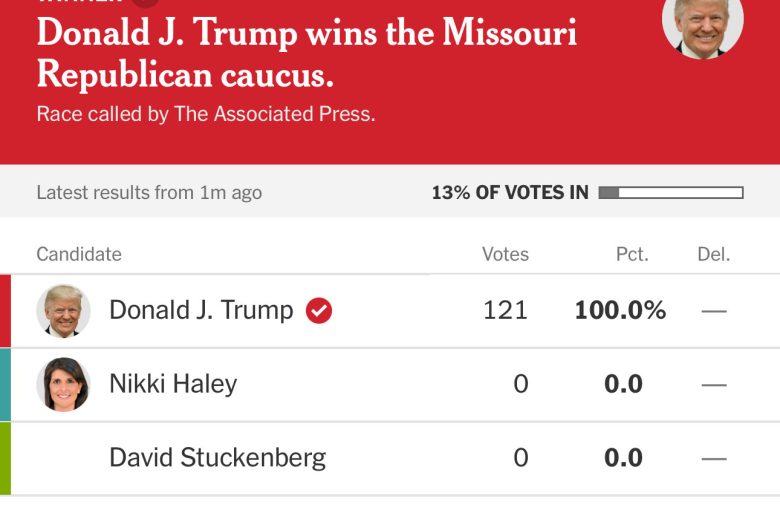Screen dimensions: 780x516
Task: Click Trump's 100.0% percentage value
Action: [x=620, y=311]
